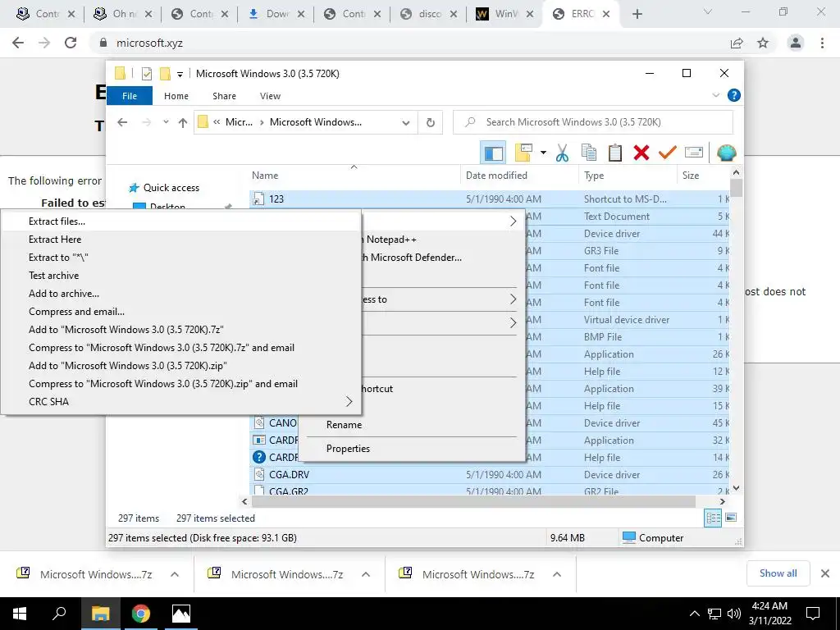Open the recent locations dropdown arrow
The height and width of the screenshot is (630, 840).
[x=166, y=122]
